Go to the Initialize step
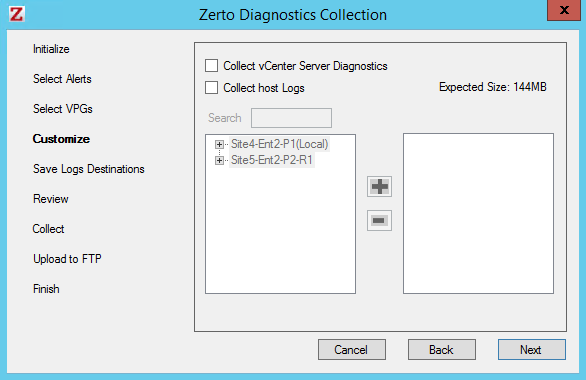Screen dimensions: 586x380 (51, 49)
